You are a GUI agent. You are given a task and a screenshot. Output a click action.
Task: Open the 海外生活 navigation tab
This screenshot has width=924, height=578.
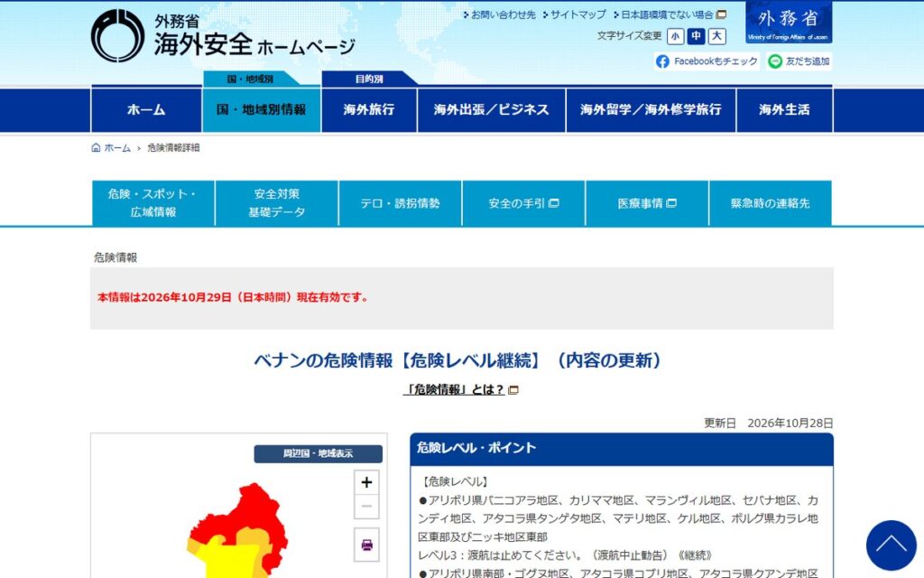(x=784, y=109)
